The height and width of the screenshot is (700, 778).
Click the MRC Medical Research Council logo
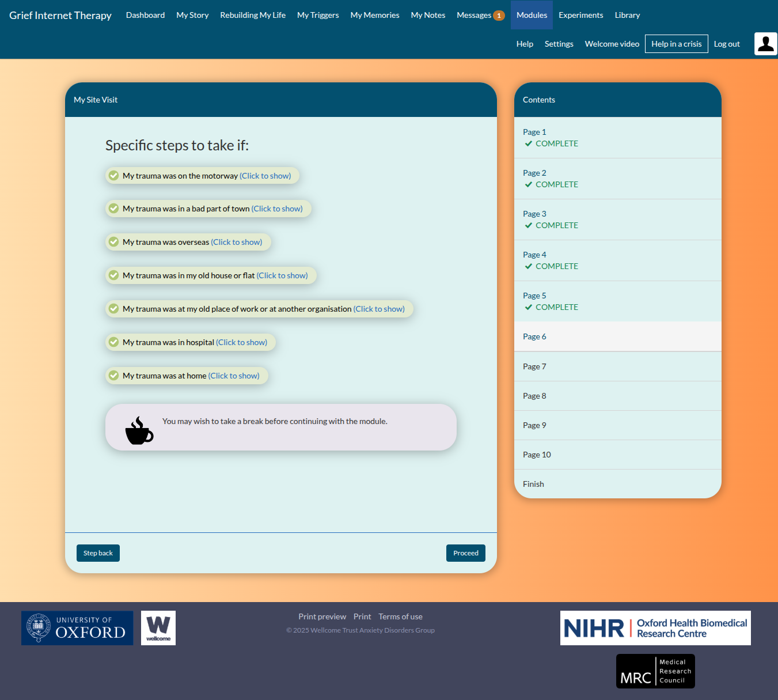tap(655, 671)
